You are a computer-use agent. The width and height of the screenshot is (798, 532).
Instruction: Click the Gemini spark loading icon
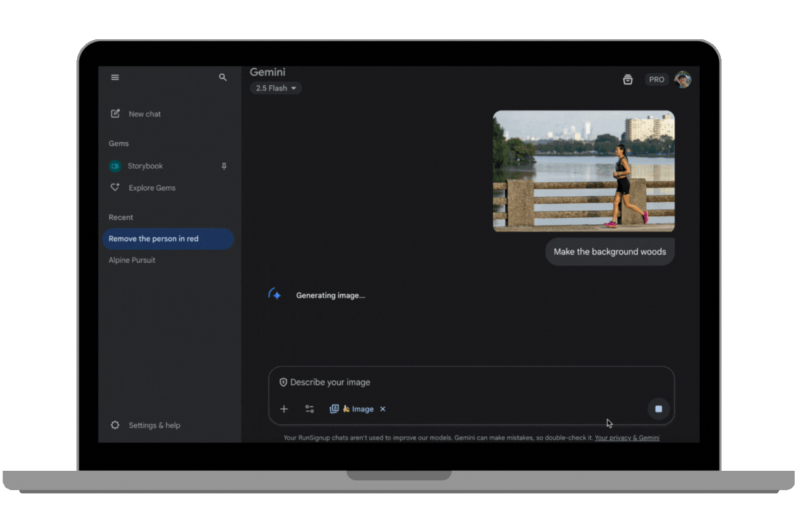click(275, 295)
